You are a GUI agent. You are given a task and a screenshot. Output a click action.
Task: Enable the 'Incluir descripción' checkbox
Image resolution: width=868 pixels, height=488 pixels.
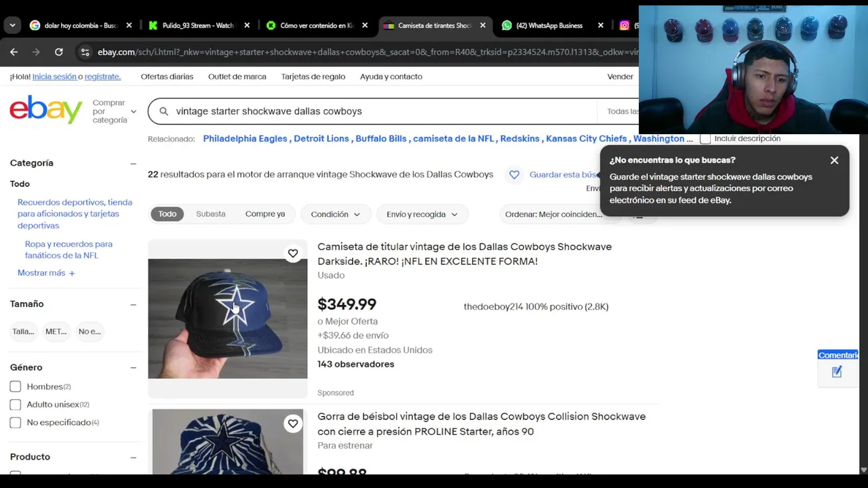coord(705,138)
